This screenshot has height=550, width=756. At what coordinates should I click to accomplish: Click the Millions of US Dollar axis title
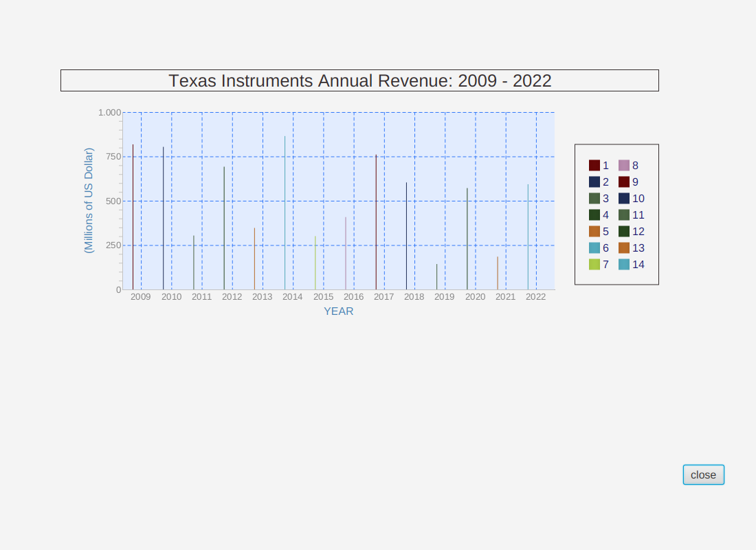(x=89, y=201)
